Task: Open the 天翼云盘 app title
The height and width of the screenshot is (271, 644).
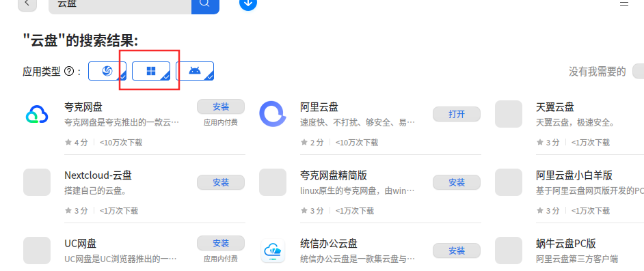Action: (x=555, y=107)
